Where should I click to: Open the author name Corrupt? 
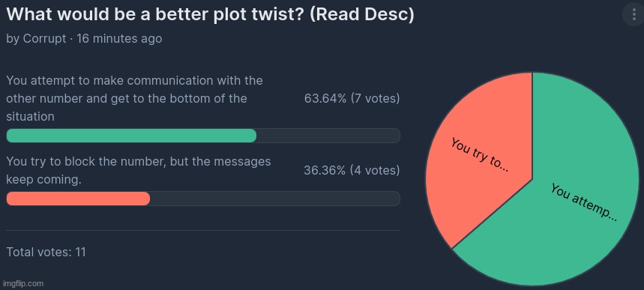coord(44,39)
